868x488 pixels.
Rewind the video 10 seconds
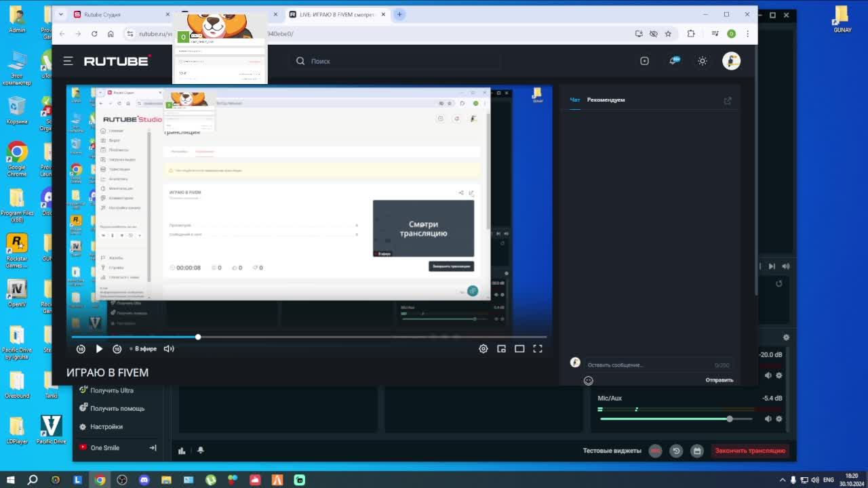pos(81,348)
